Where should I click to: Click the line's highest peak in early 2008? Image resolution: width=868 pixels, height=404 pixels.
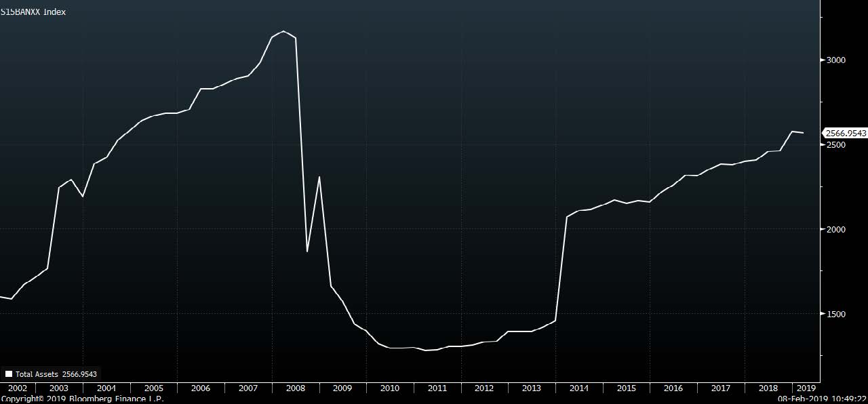(283, 31)
